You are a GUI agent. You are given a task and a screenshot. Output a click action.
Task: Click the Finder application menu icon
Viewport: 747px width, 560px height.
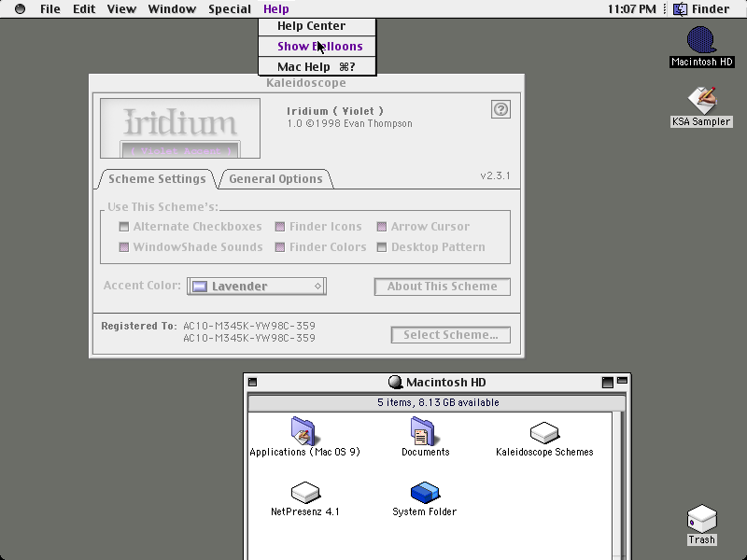point(681,8)
